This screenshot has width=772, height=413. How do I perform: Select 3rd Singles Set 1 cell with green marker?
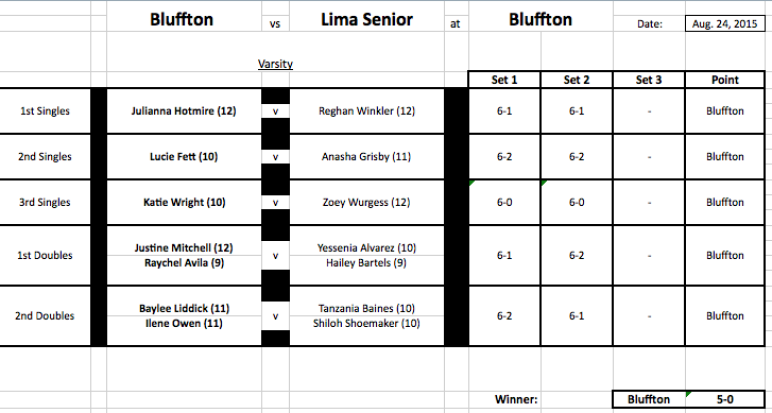tap(504, 202)
